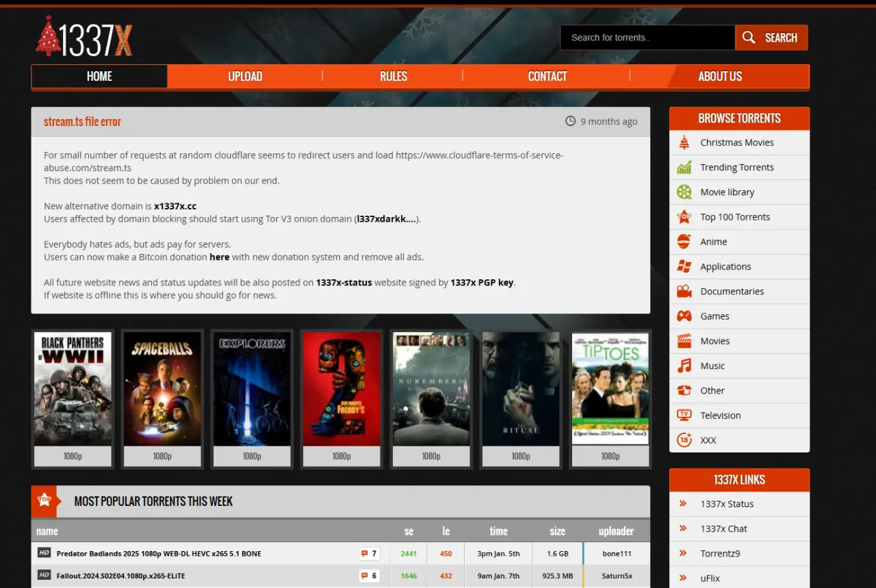Open the Five Nights at Freddy's 2 poster
The width and height of the screenshot is (876, 588).
click(342, 389)
